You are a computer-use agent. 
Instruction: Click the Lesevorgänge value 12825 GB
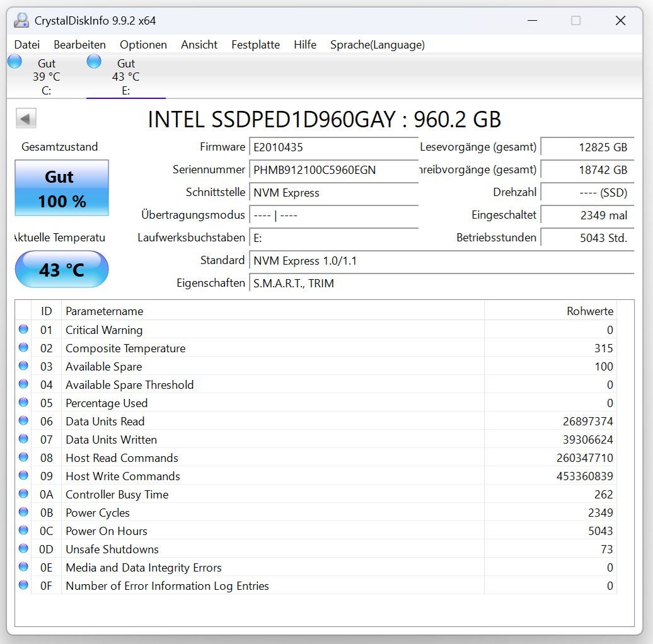(x=587, y=147)
